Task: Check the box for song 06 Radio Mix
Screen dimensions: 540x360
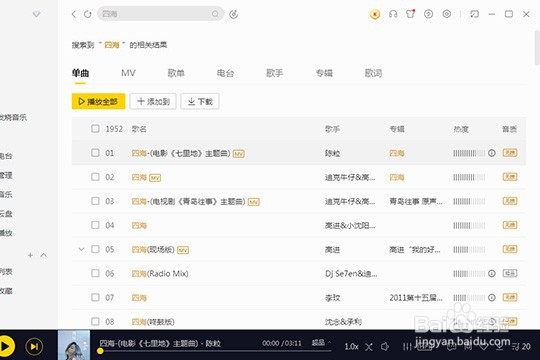Action: (x=95, y=274)
